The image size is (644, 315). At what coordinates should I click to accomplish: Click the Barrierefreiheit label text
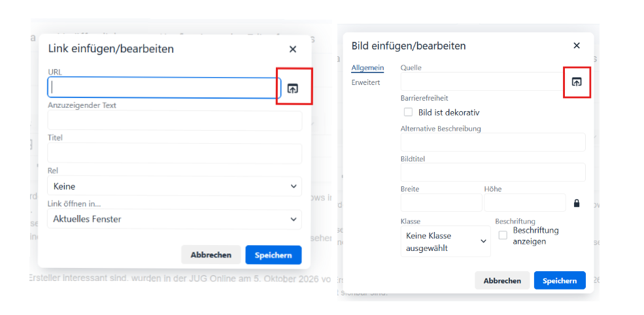424,99
